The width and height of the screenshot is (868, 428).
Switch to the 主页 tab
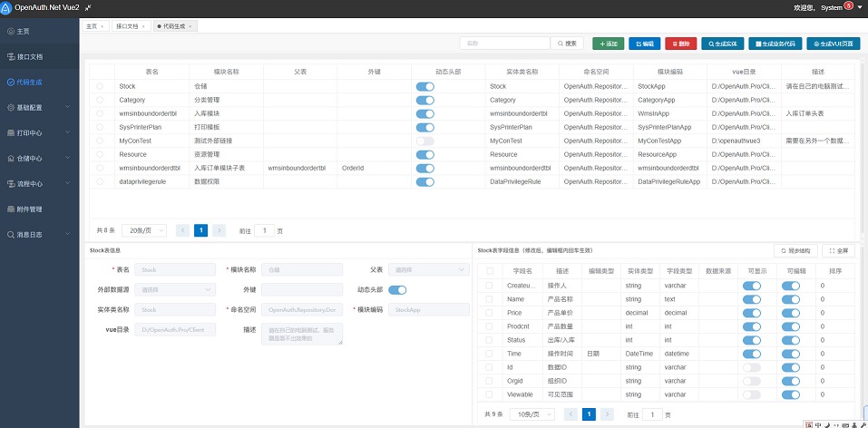(x=92, y=27)
